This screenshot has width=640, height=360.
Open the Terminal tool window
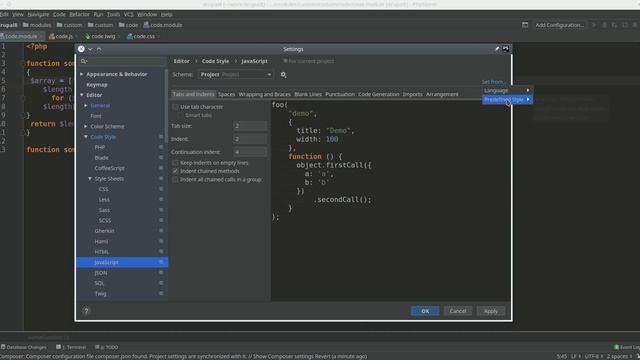click(71, 347)
